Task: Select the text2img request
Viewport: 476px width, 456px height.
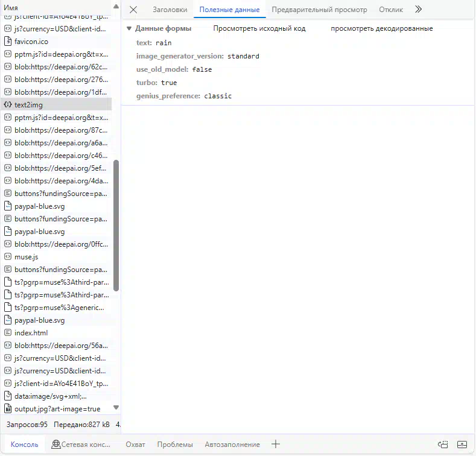Action: [57, 105]
